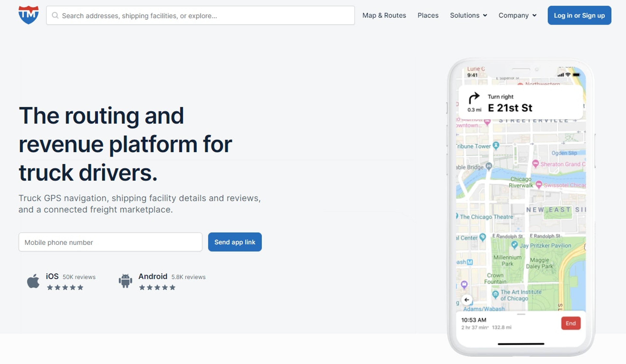626x364 pixels.
Task: Focus the Mobile phone number field
Action: [x=110, y=242]
